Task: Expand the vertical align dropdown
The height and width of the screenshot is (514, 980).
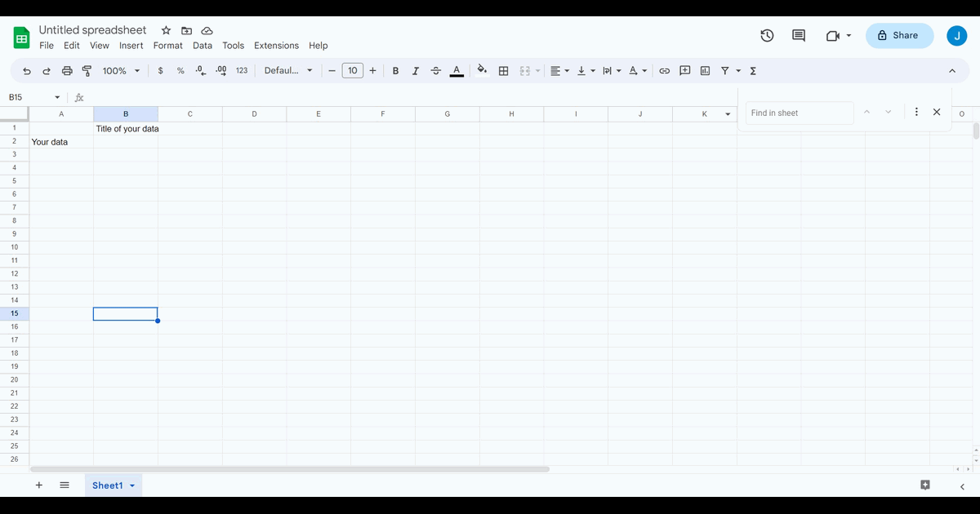Action: coord(593,71)
